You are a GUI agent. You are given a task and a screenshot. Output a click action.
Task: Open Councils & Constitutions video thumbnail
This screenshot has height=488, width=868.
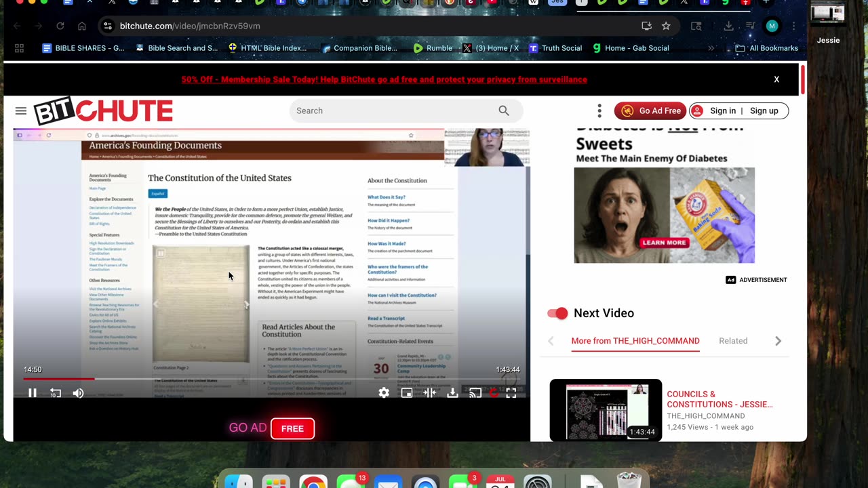(x=606, y=410)
